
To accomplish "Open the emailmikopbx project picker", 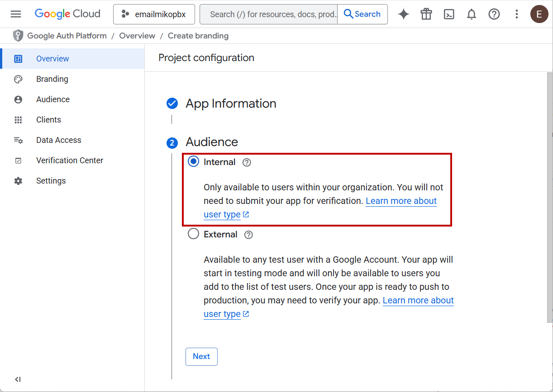I will point(154,14).
